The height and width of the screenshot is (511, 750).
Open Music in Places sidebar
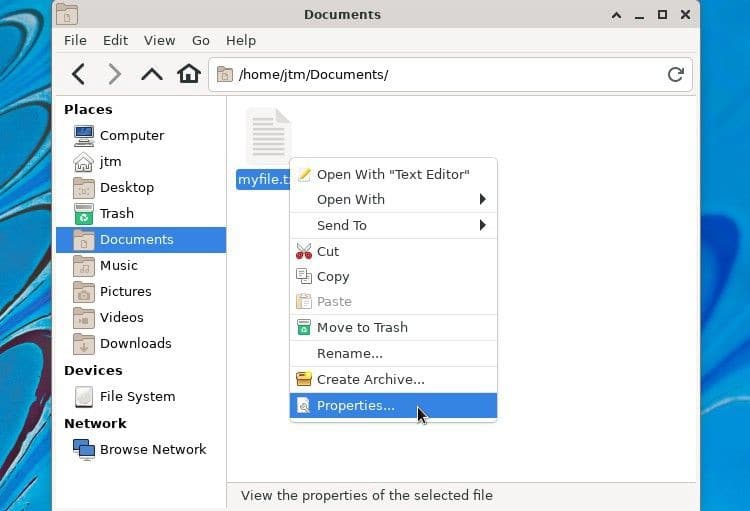click(141, 266)
